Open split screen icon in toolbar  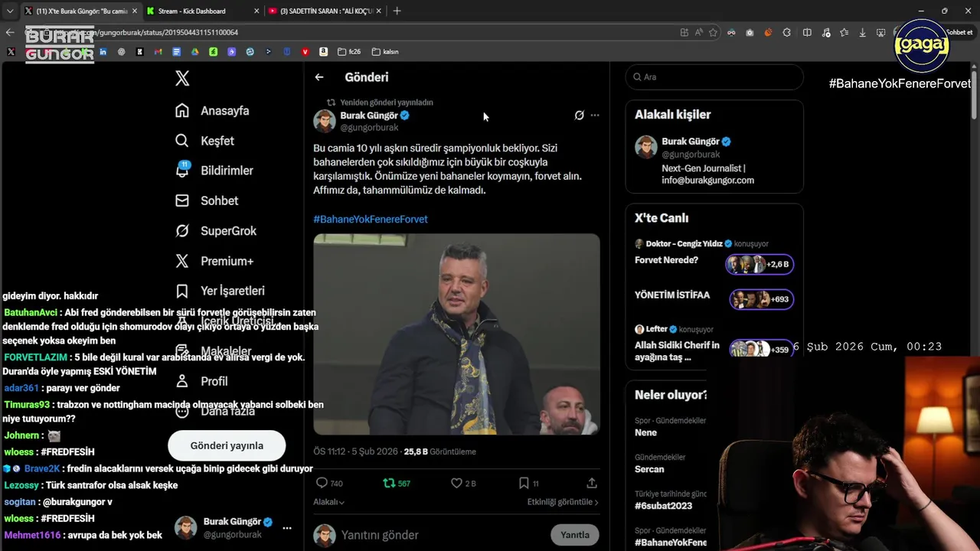[807, 32]
